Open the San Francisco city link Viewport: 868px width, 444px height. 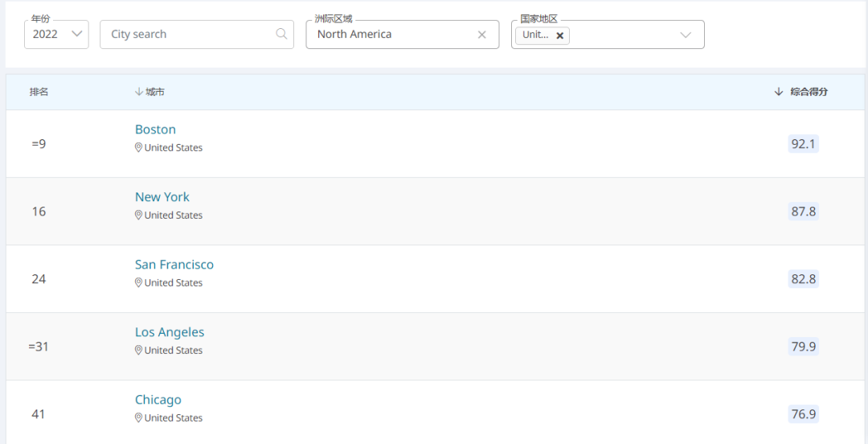click(174, 265)
